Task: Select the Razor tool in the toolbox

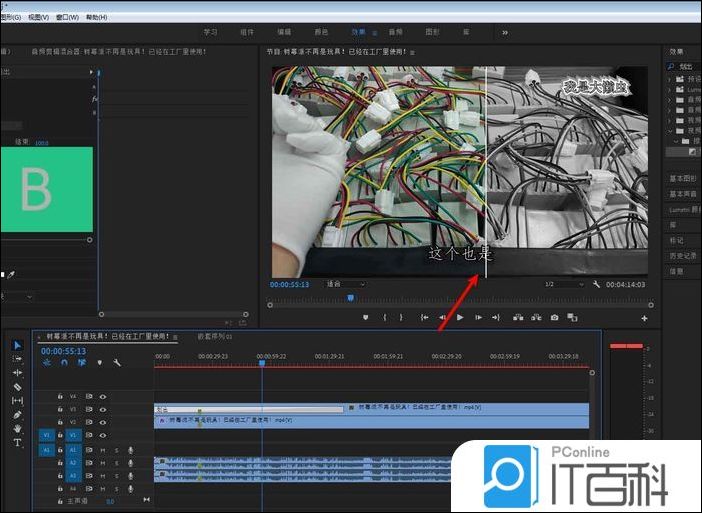Action: click(x=17, y=387)
